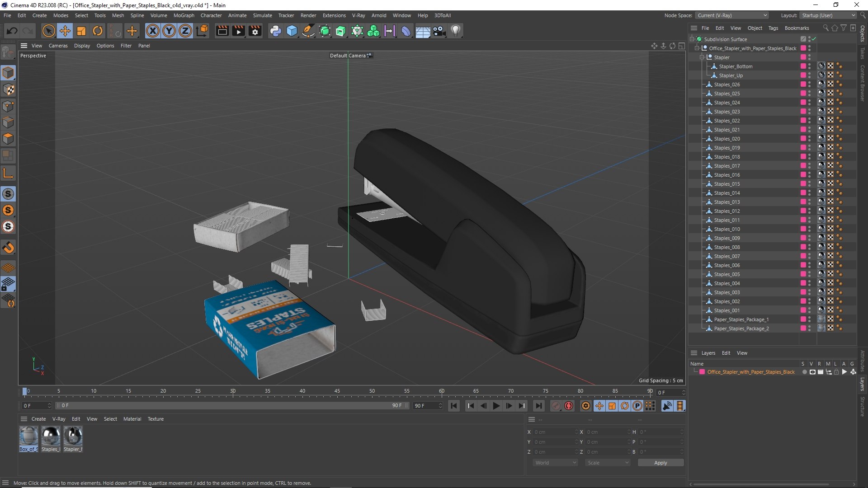Open Node Space dropdown Current (V-Ray)

[731, 15]
